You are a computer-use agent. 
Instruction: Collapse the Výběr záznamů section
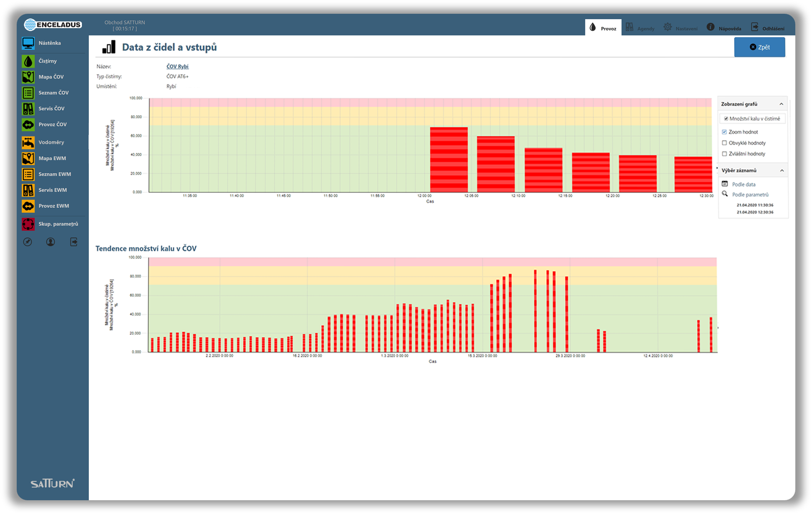tap(782, 170)
